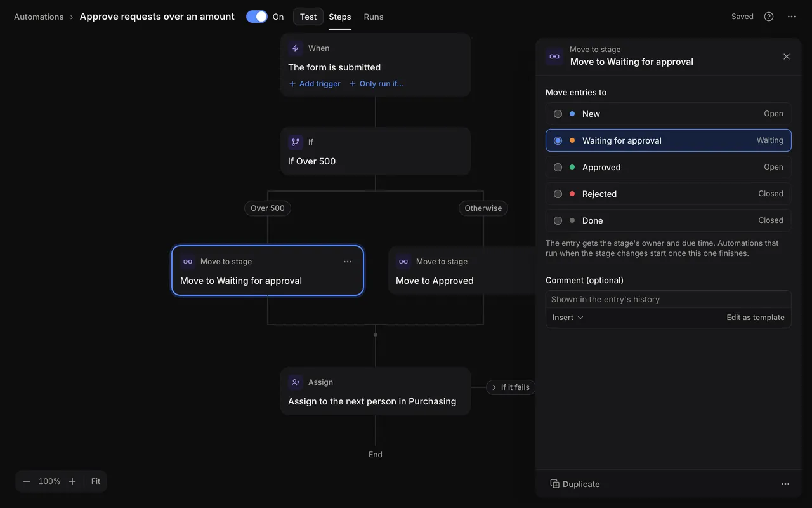Click Move to Approved step text
This screenshot has width=812, height=508.
pyautogui.click(x=435, y=281)
